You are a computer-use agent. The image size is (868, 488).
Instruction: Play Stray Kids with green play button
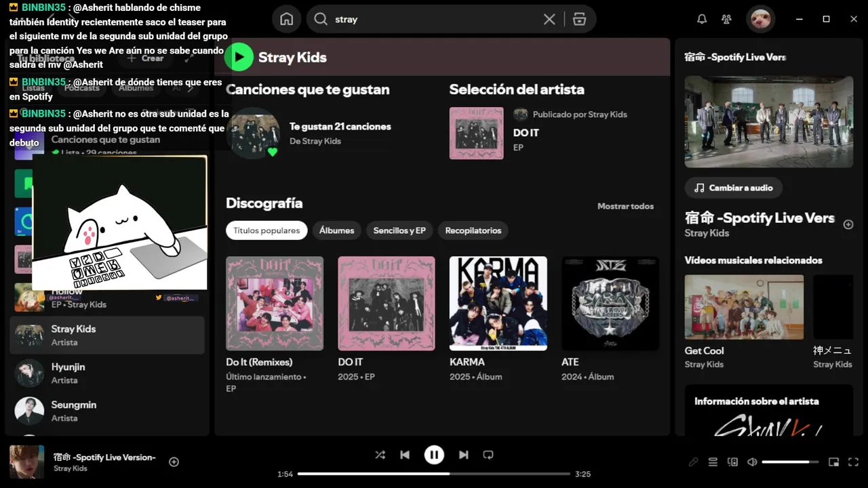pos(239,58)
